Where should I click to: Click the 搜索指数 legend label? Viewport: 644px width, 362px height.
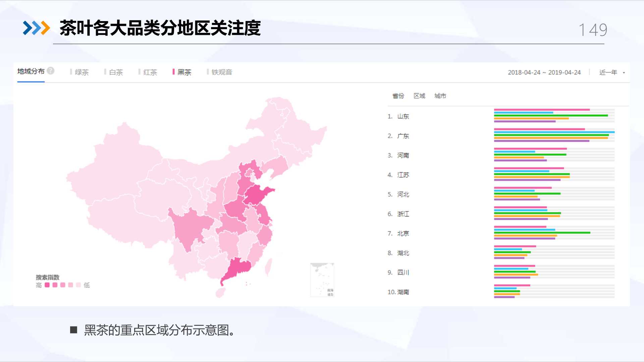48,277
